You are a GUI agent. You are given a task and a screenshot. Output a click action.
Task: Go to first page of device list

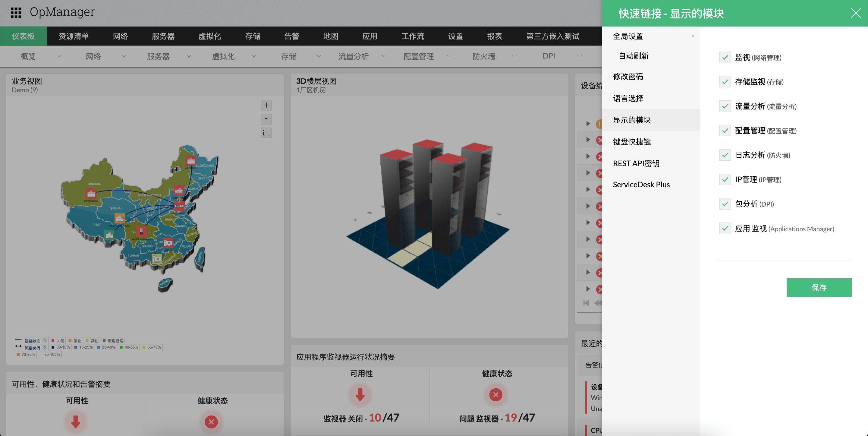click(586, 303)
